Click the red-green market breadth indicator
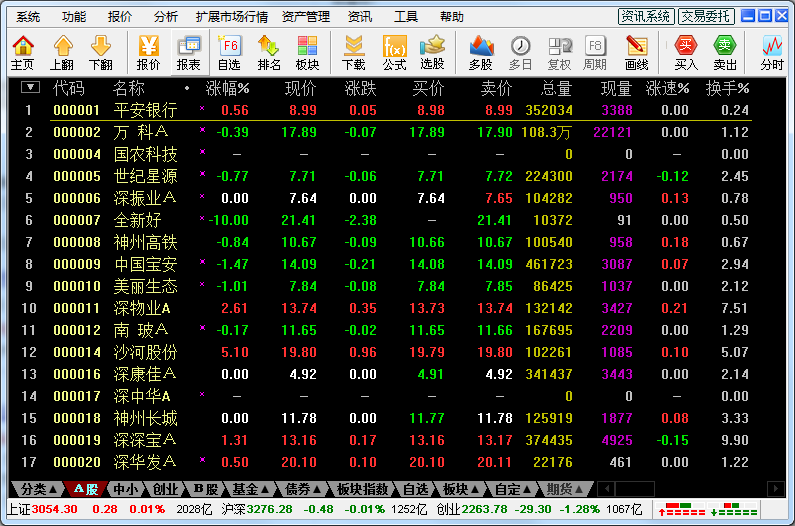 coord(706,509)
